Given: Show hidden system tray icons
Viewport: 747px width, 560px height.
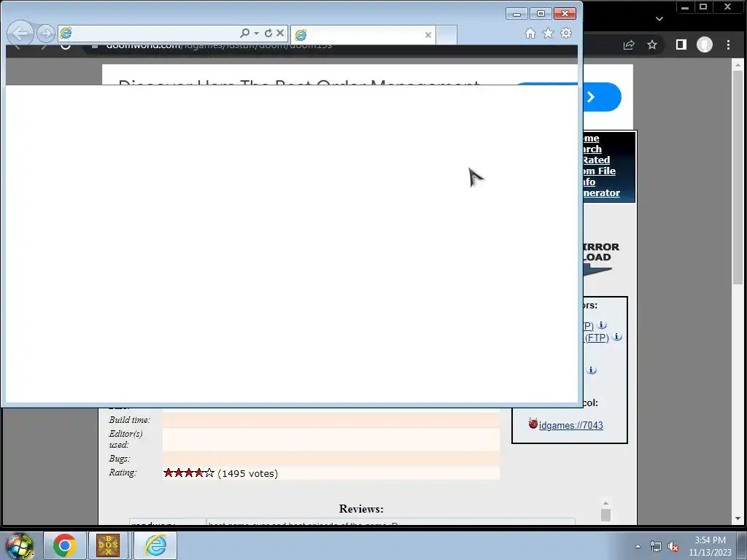Looking at the screenshot, I should (x=638, y=546).
